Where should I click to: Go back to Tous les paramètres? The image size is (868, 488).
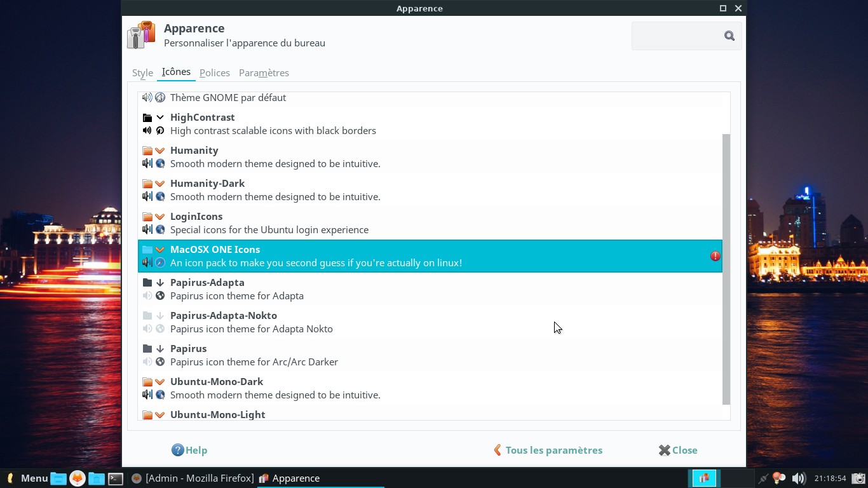[548, 451]
